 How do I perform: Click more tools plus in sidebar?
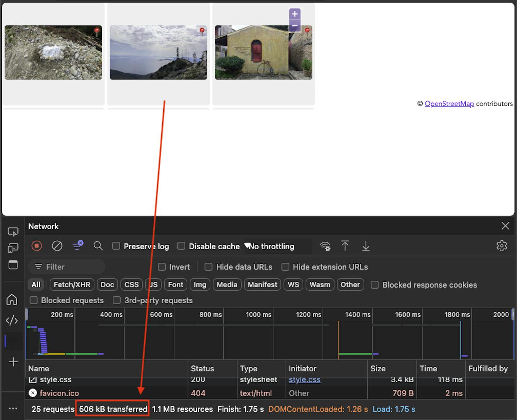click(x=13, y=362)
